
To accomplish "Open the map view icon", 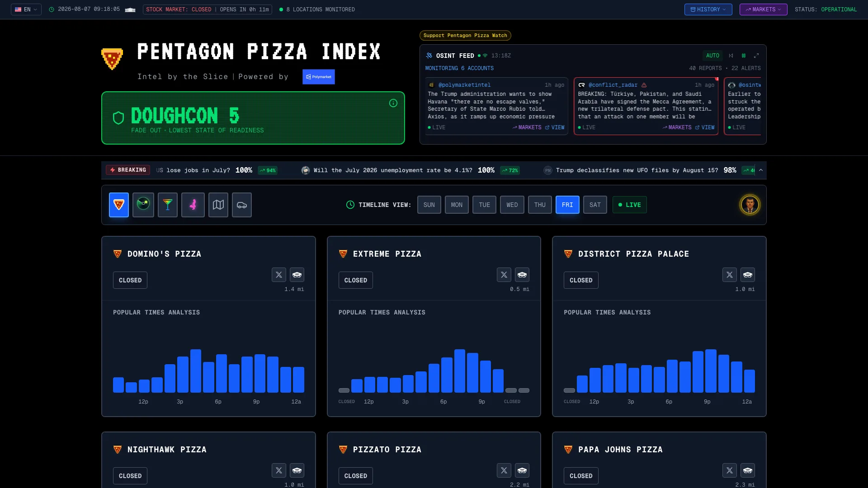I will 218,205.
